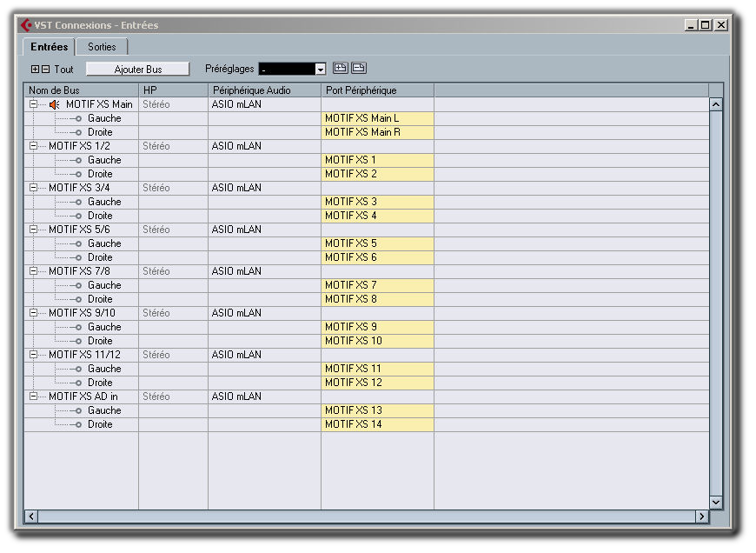The width and height of the screenshot is (756, 553).
Task: Click the Droite channel icon under MOTIF XS AD in
Action: coord(76,424)
